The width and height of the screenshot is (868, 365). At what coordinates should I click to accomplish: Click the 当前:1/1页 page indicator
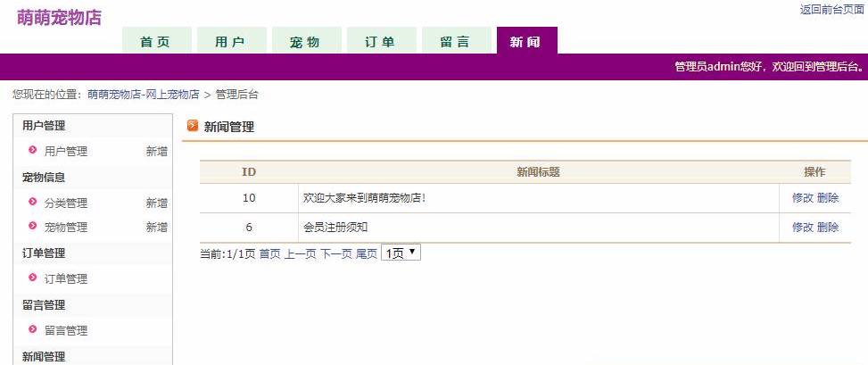(227, 253)
